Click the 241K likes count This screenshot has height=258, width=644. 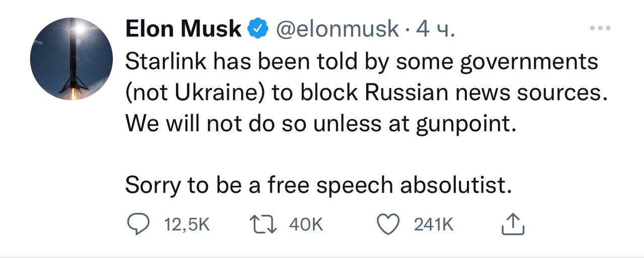click(433, 225)
